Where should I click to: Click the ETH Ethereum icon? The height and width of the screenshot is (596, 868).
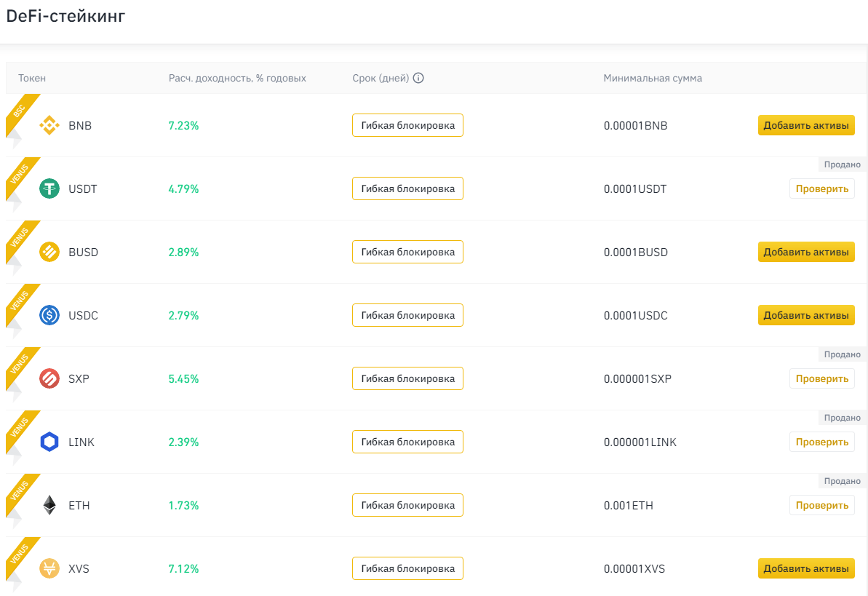pyautogui.click(x=49, y=505)
